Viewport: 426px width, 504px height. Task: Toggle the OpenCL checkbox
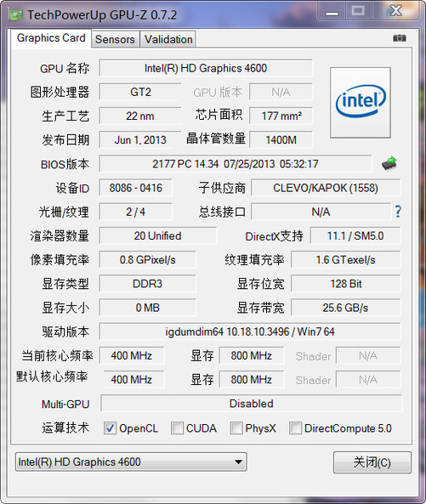[x=110, y=428]
